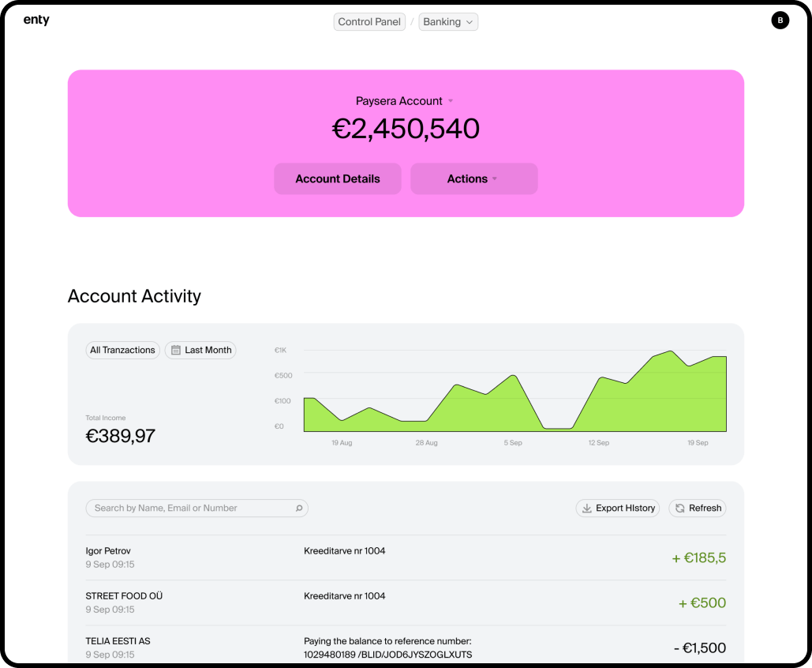Click the Account Details button
Viewport: 812px width, 668px height.
(337, 178)
